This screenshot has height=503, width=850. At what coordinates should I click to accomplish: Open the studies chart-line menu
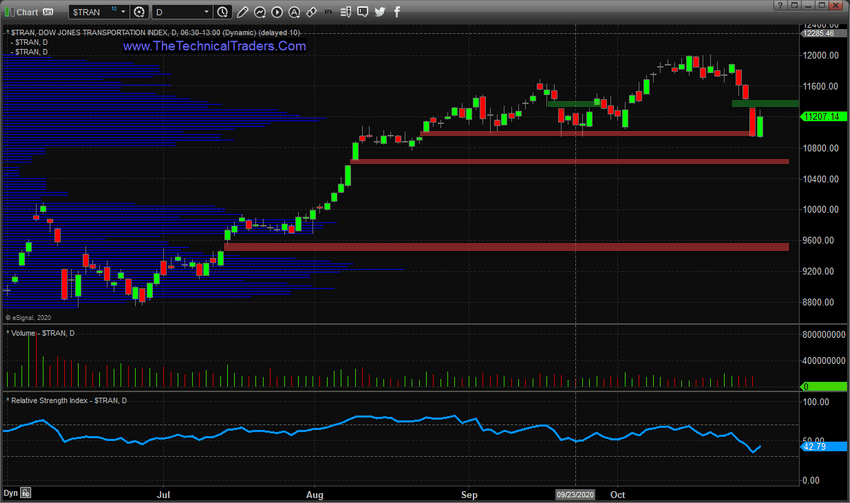click(260, 12)
